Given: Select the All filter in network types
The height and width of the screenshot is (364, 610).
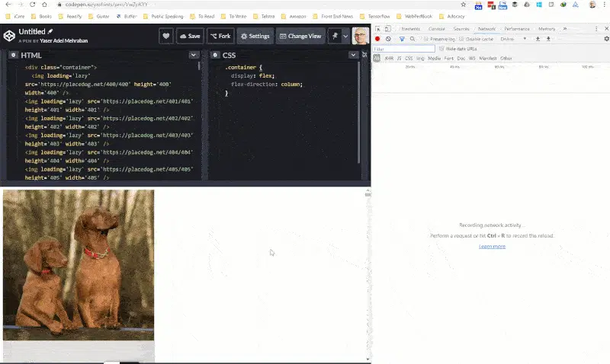Looking at the screenshot, I should (377, 59).
